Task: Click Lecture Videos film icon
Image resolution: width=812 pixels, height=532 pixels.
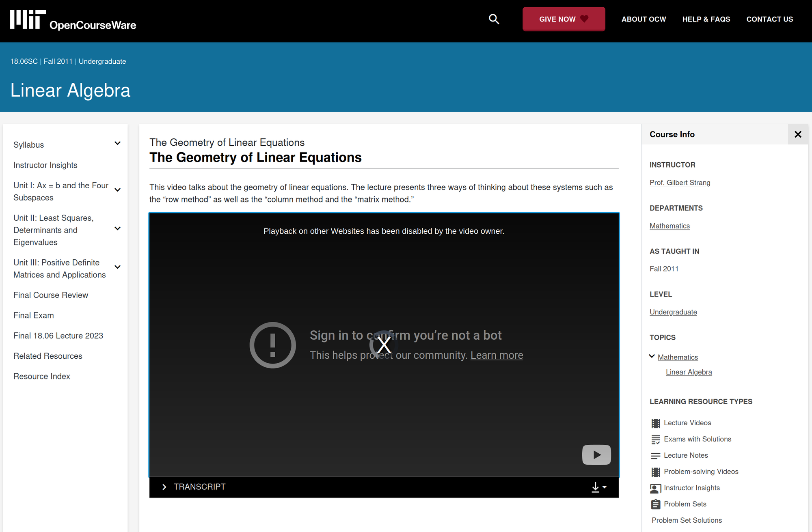Action: click(x=655, y=423)
